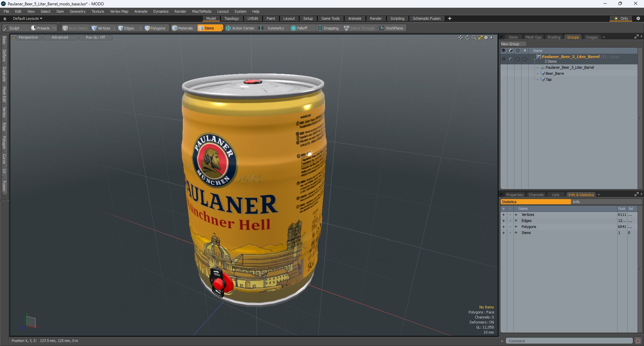644x346 pixels.
Task: Switch to the Channels tab
Action: click(x=536, y=195)
